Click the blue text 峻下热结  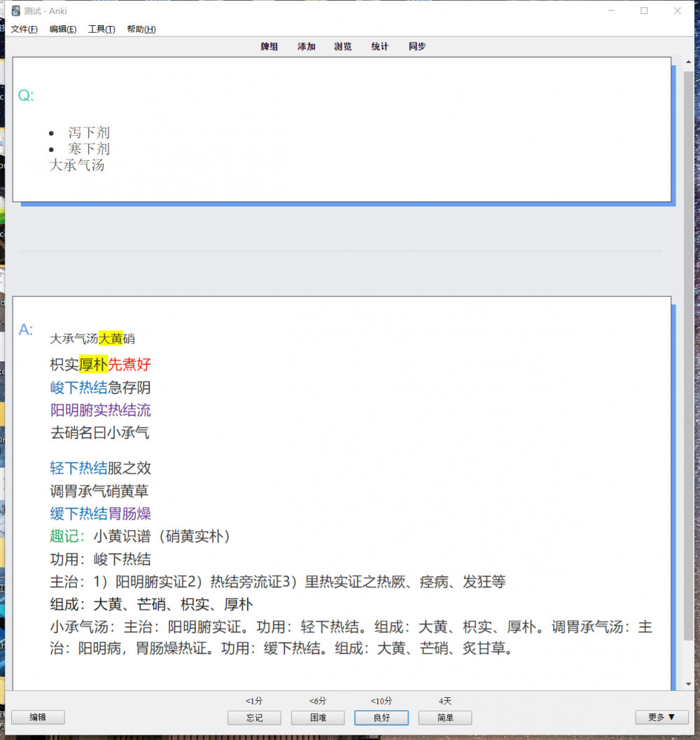(79, 387)
